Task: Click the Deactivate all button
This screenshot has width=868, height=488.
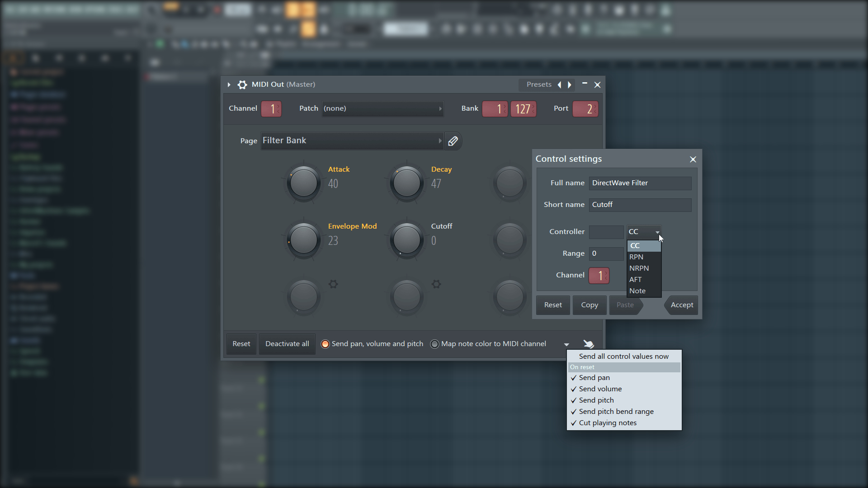Action: pos(287,344)
